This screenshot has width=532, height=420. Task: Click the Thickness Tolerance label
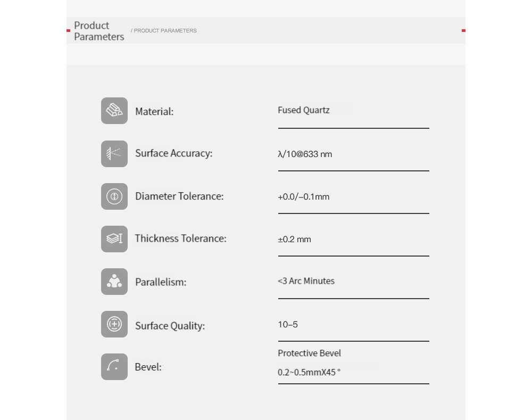click(180, 238)
